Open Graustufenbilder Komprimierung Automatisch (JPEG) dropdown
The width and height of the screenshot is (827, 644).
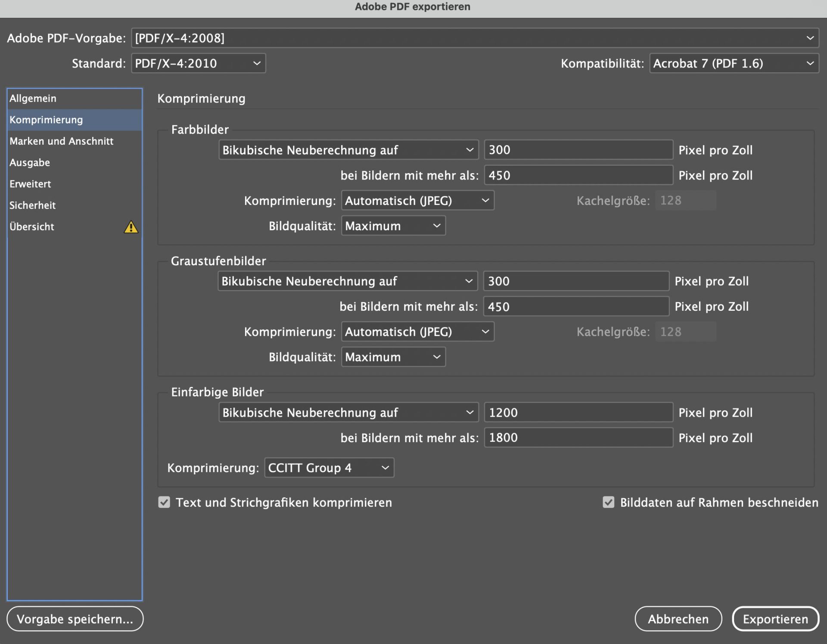pyautogui.click(x=417, y=332)
